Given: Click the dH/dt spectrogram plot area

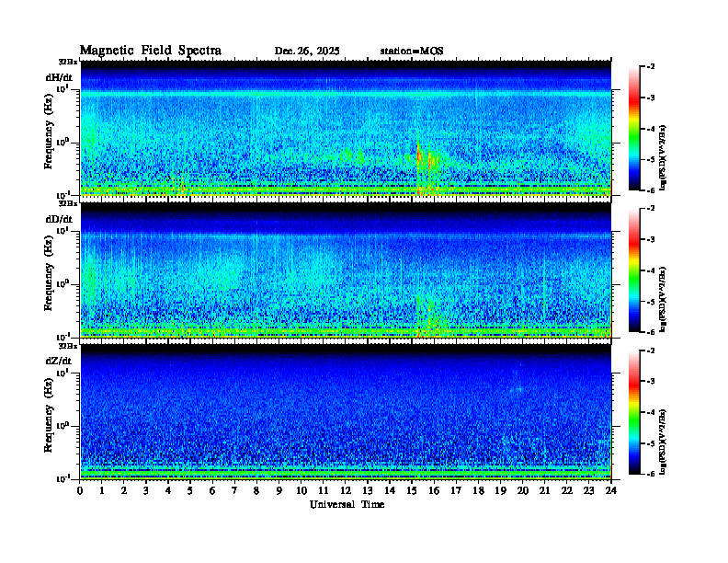Looking at the screenshot, I should point(346,128).
